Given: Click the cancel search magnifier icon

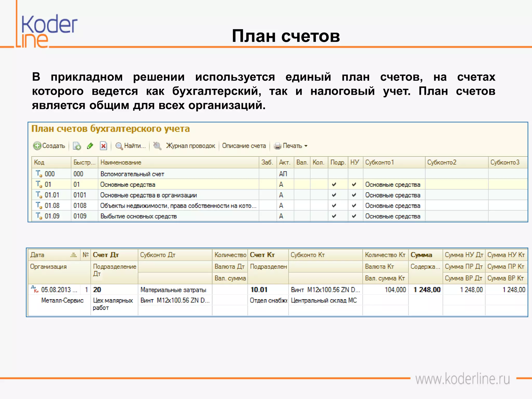Looking at the screenshot, I should (x=157, y=146).
